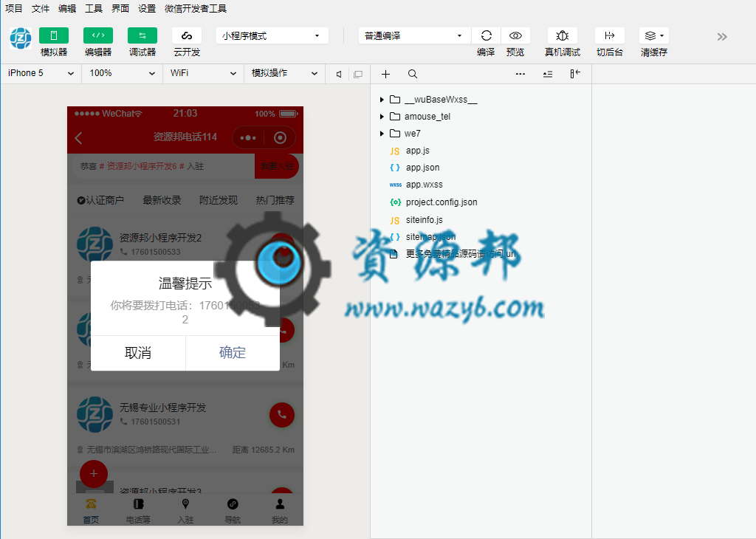Open the 无锡专业小程序开发 merchant logo
756x539 pixels.
95,414
